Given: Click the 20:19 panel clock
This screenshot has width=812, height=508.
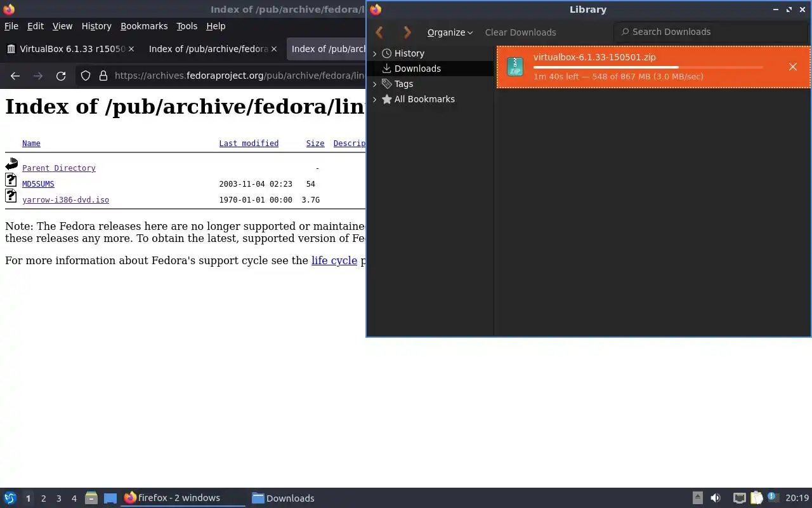Looking at the screenshot, I should 797,498.
